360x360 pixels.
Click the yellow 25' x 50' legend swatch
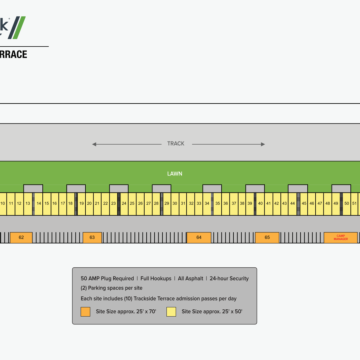tap(171, 312)
